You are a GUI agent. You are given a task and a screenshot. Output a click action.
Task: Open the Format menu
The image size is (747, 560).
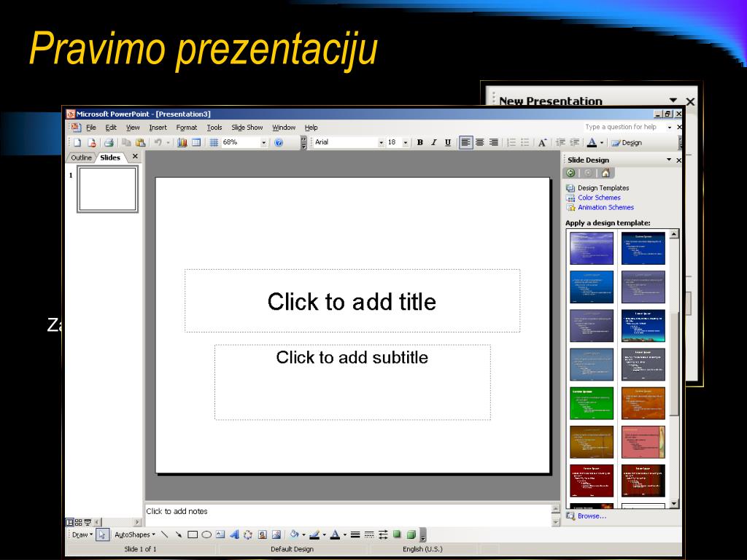coord(186,128)
